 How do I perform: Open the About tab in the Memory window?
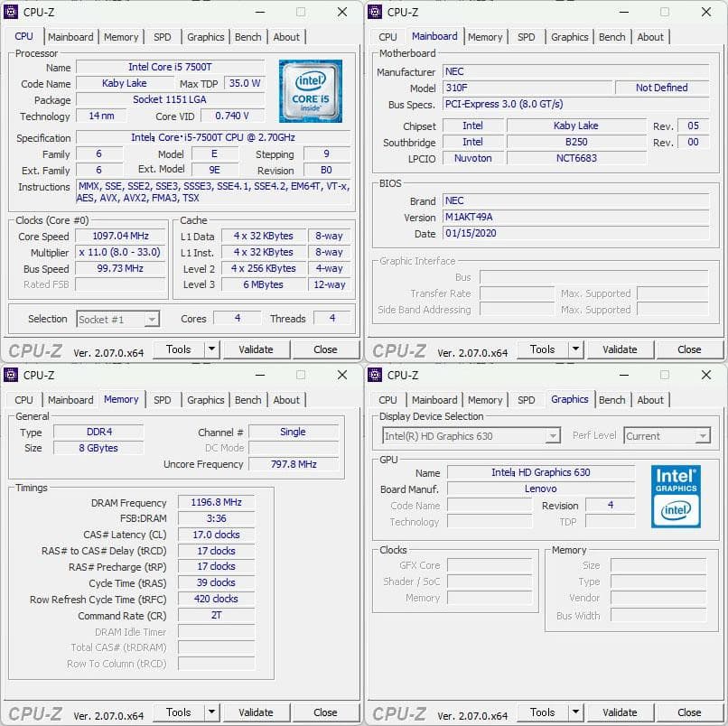286,400
